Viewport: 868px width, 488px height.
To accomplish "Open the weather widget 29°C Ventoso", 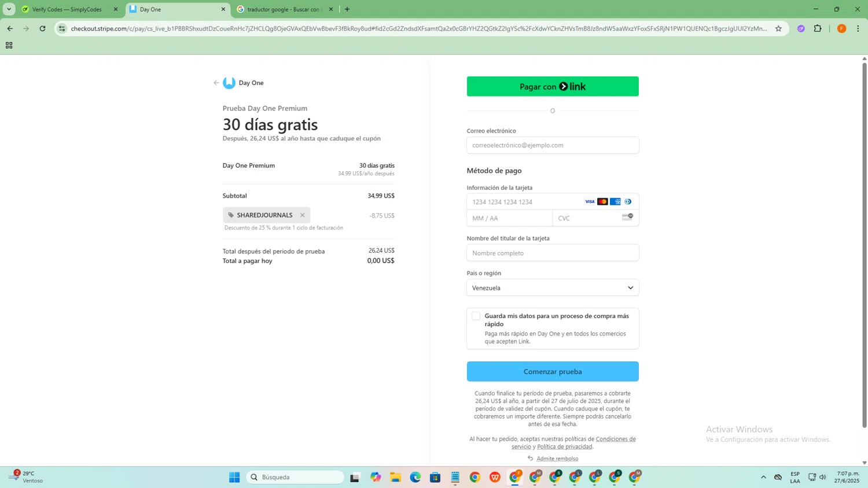I will 27,477.
